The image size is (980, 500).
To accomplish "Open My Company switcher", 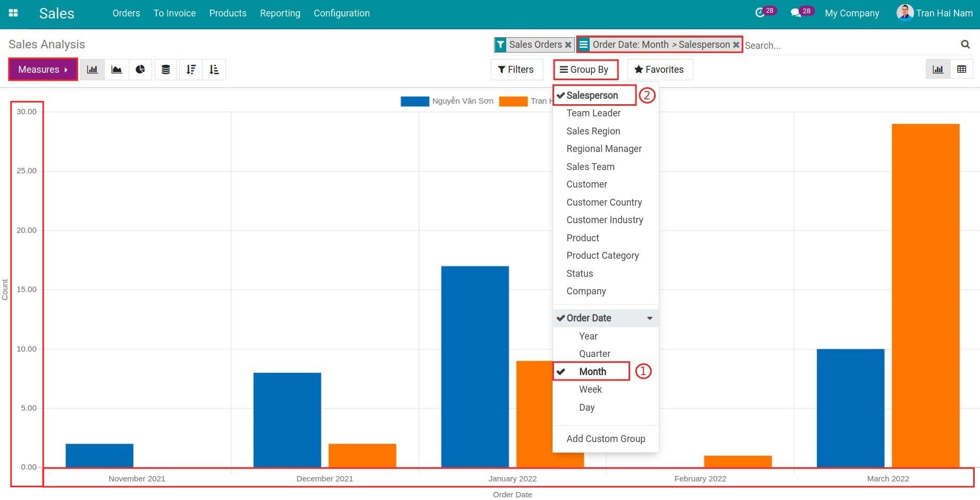I will point(852,13).
